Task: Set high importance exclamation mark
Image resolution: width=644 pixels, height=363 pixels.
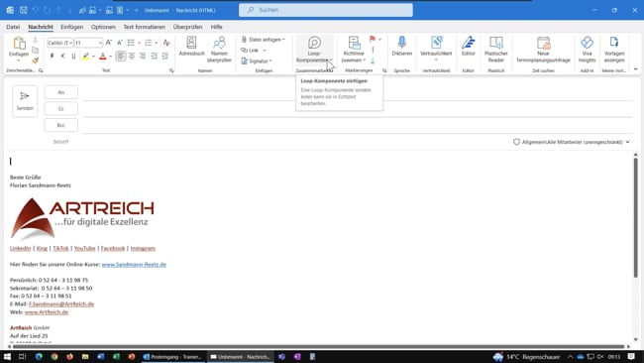Action: [x=373, y=51]
